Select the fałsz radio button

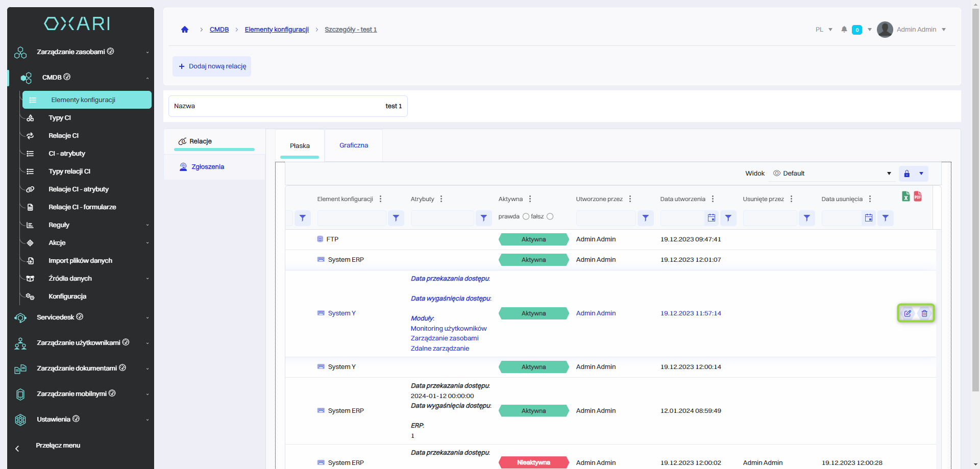click(550, 216)
